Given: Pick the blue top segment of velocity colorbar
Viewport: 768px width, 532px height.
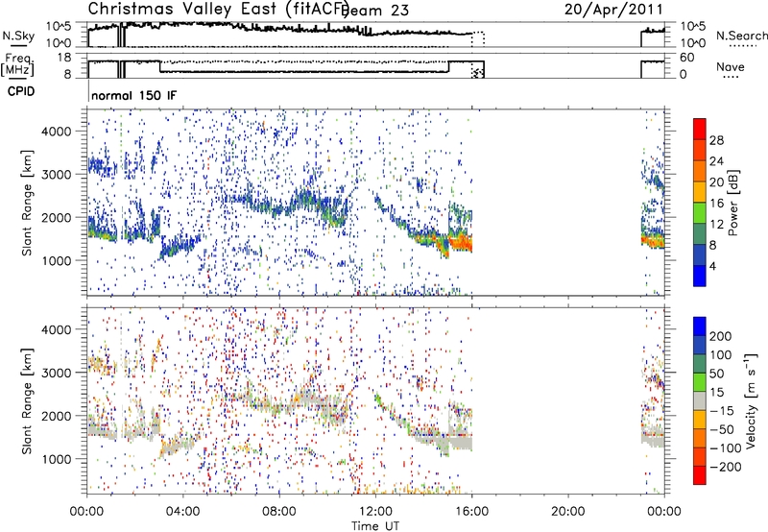Looking at the screenshot, I should (700, 326).
